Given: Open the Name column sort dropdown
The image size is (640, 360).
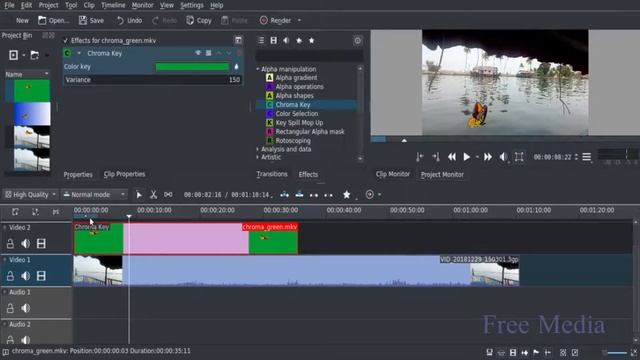Looking at the screenshot, I should point(47,74).
